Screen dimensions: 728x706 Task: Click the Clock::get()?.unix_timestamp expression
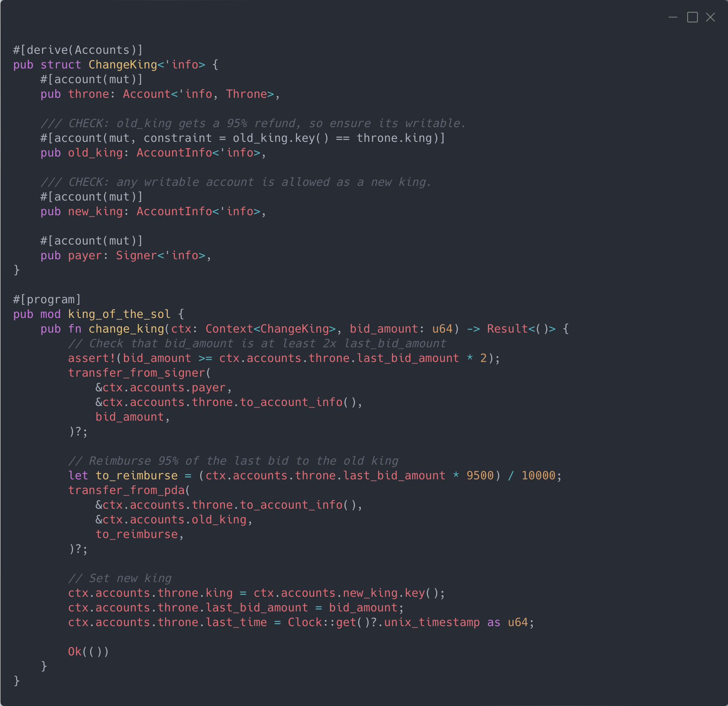384,622
